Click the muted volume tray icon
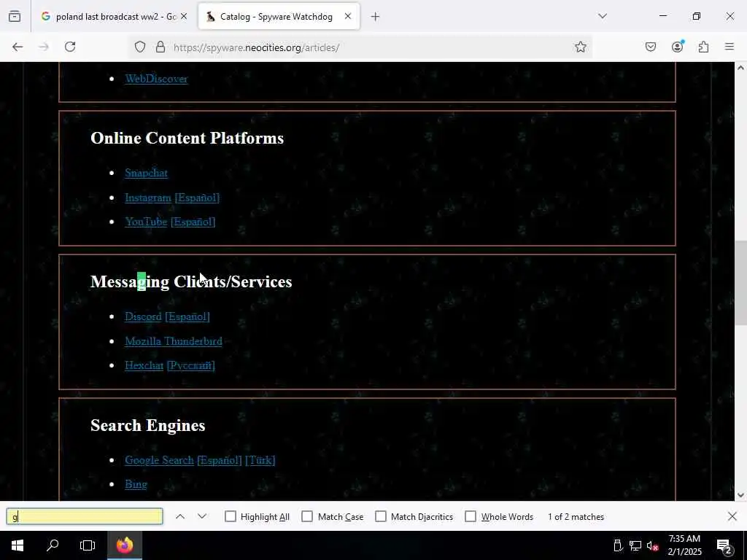747x560 pixels. point(653,545)
